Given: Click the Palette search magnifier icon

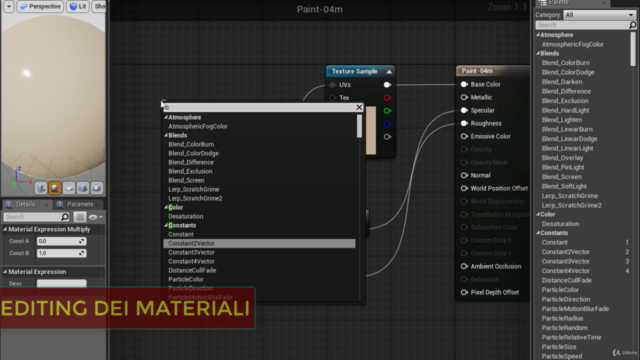Looking at the screenshot, I should point(632,25).
